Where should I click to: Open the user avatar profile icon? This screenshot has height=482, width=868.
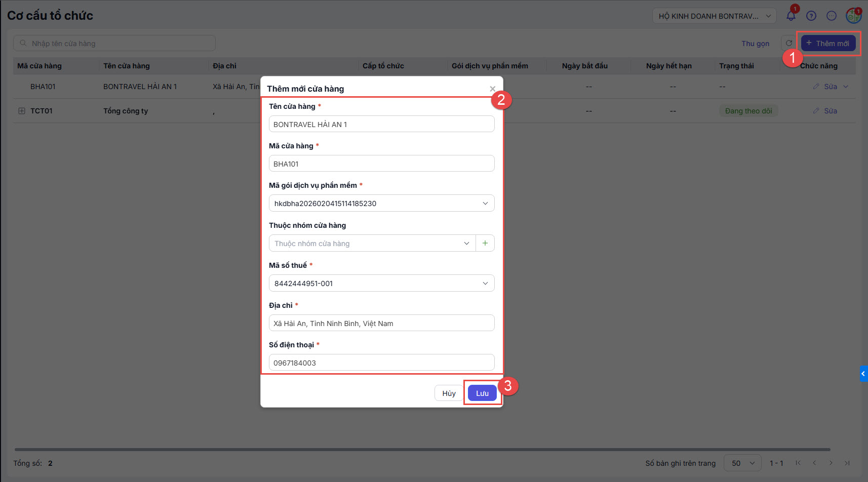[x=853, y=16]
